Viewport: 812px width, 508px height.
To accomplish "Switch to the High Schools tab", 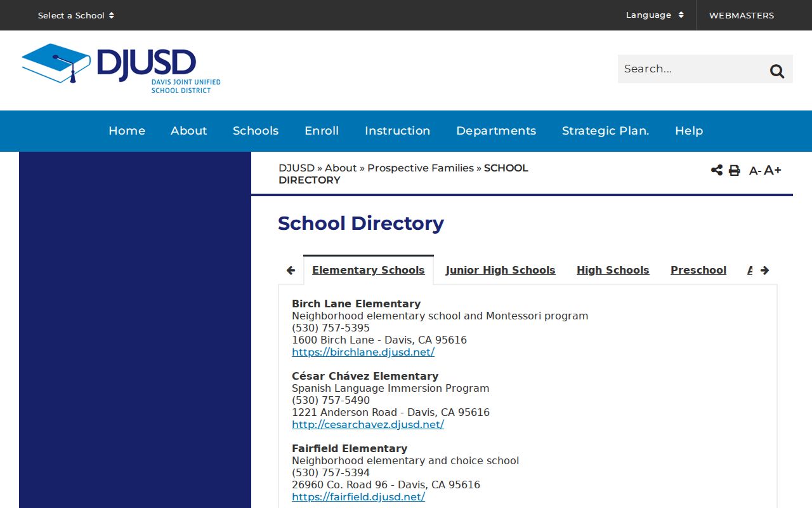I will 613,270.
